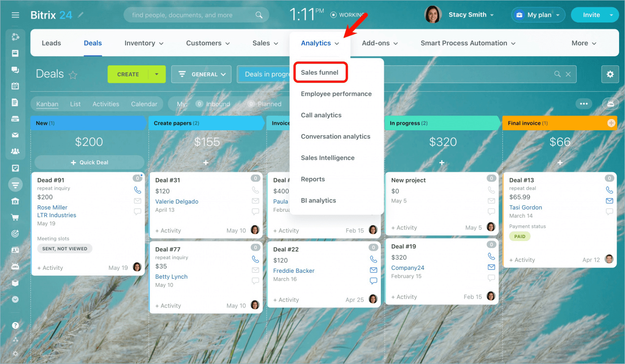Screen dimensions: 625x364
Task: Open the My plan button
Action: coord(538,15)
